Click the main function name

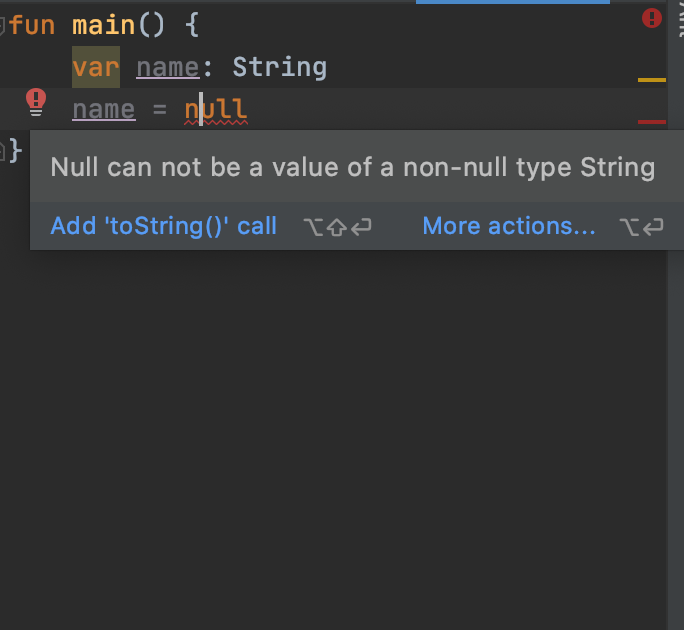pyautogui.click(x=103, y=25)
